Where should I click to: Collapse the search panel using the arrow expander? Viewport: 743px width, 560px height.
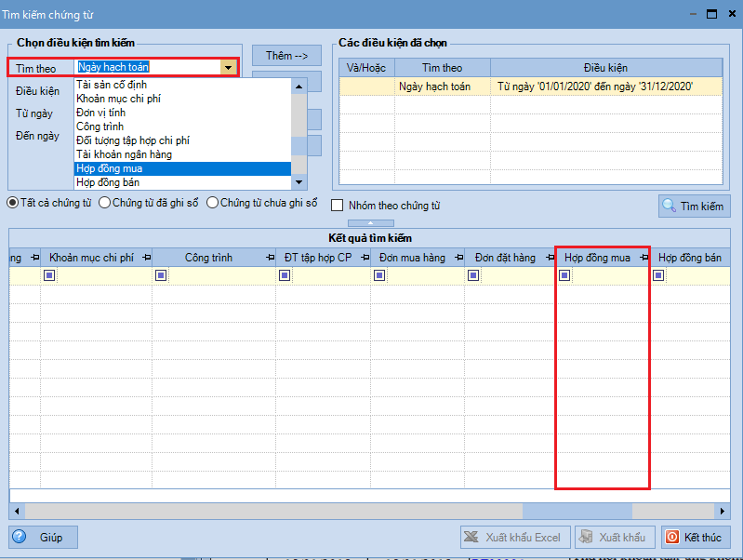[x=369, y=223]
